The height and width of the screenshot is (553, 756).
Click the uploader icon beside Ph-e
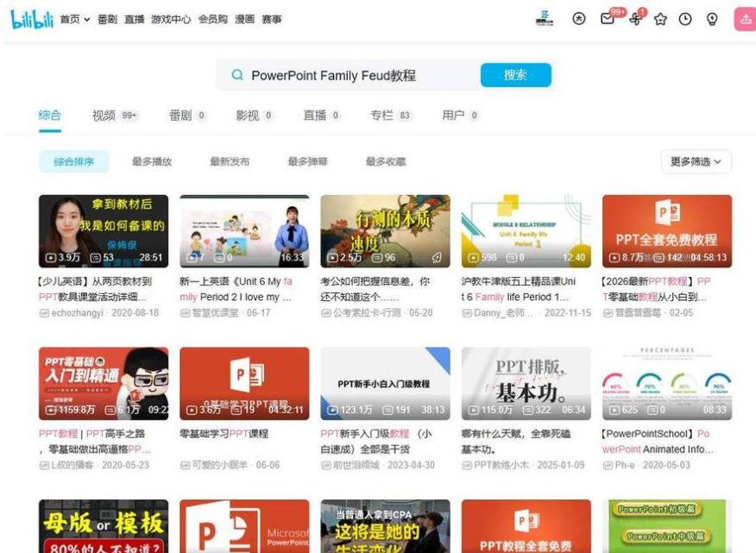pos(608,465)
